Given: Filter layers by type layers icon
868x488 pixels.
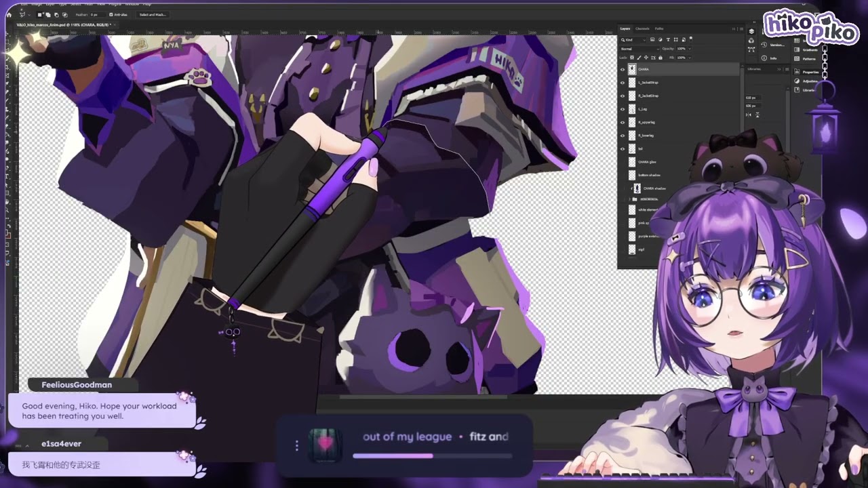Looking at the screenshot, I should click(668, 39).
